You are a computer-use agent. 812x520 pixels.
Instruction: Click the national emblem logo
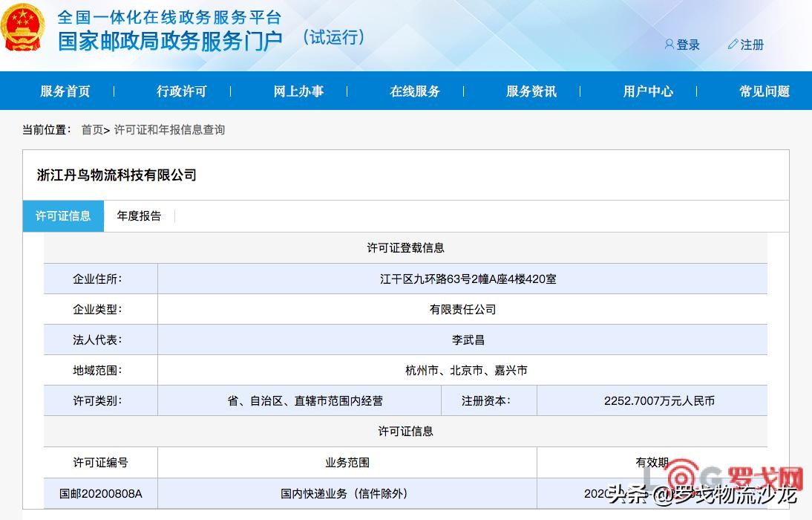point(23,27)
